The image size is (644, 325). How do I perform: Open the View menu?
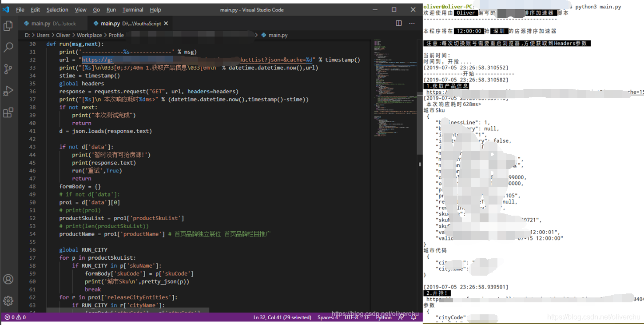tap(81, 10)
